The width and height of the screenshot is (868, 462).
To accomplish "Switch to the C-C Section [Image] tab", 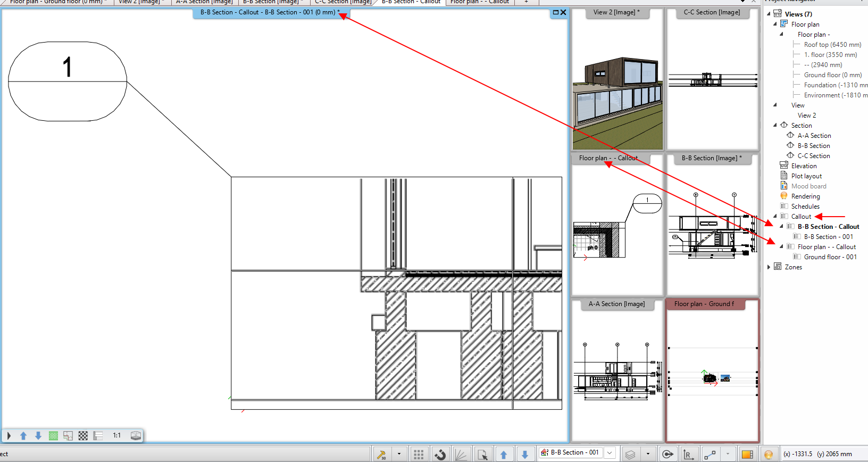I will (x=343, y=2).
